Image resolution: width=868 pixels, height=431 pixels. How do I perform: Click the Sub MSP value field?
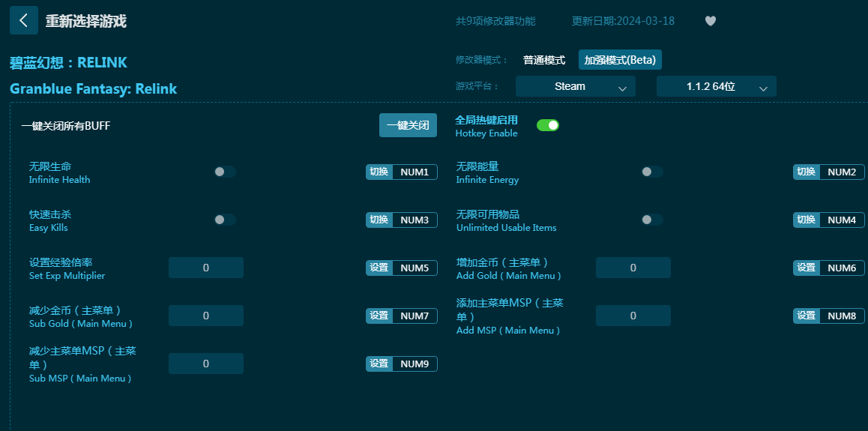206,364
